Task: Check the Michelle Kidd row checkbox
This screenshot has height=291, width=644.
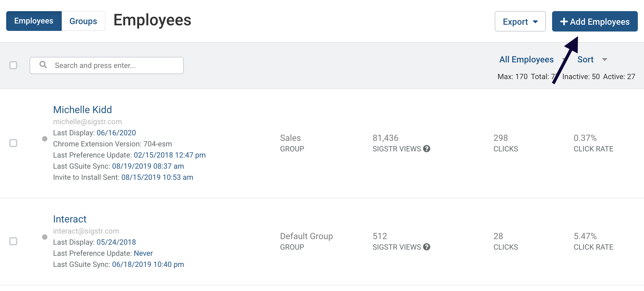Action: tap(13, 143)
